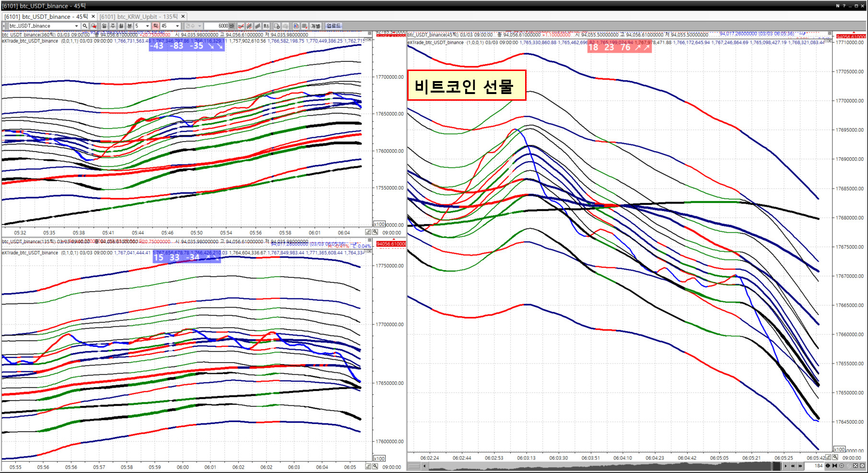Viewport: 868px width, 473px height.
Task: Open the minute interval dropdown showing 5
Action: click(x=147, y=26)
